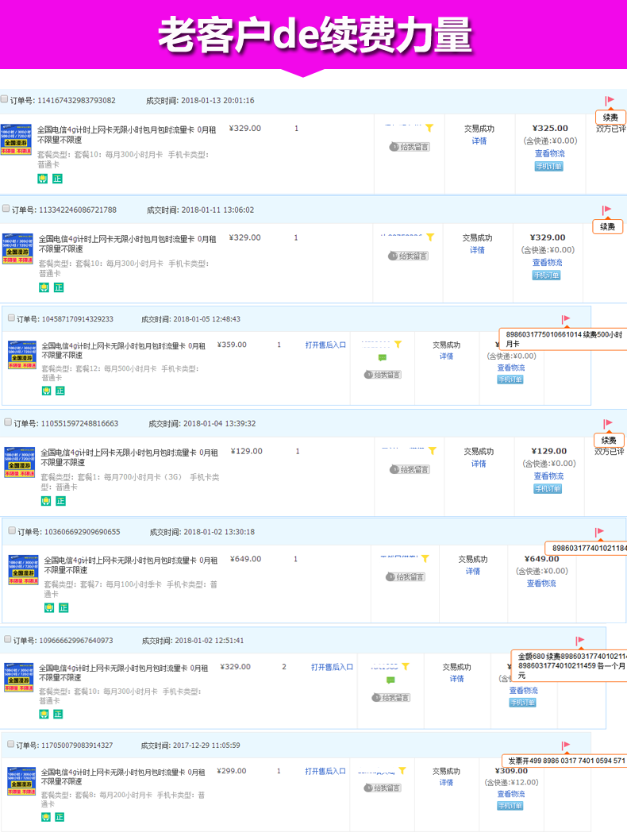Click yellow Wangwang icon in order 109666629967640973
Viewport: 627px width, 840px height.
click(406, 666)
